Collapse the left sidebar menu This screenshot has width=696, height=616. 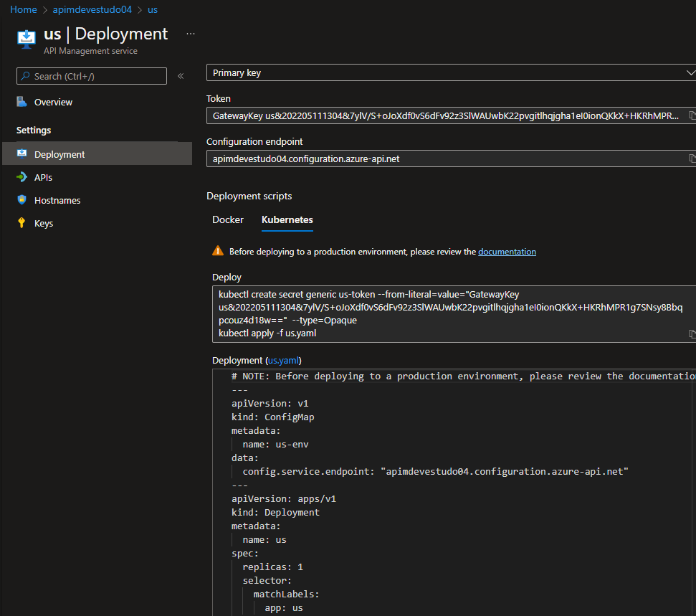pos(181,76)
